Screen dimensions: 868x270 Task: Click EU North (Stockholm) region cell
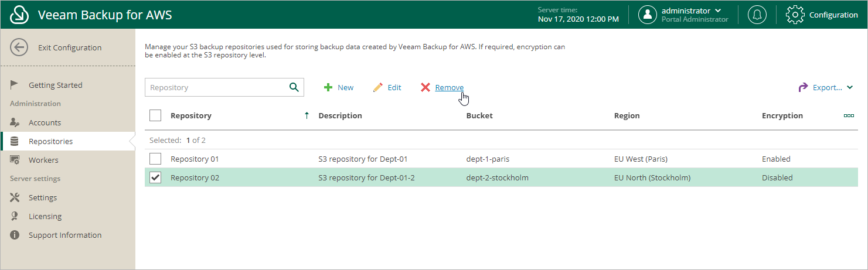pos(652,177)
